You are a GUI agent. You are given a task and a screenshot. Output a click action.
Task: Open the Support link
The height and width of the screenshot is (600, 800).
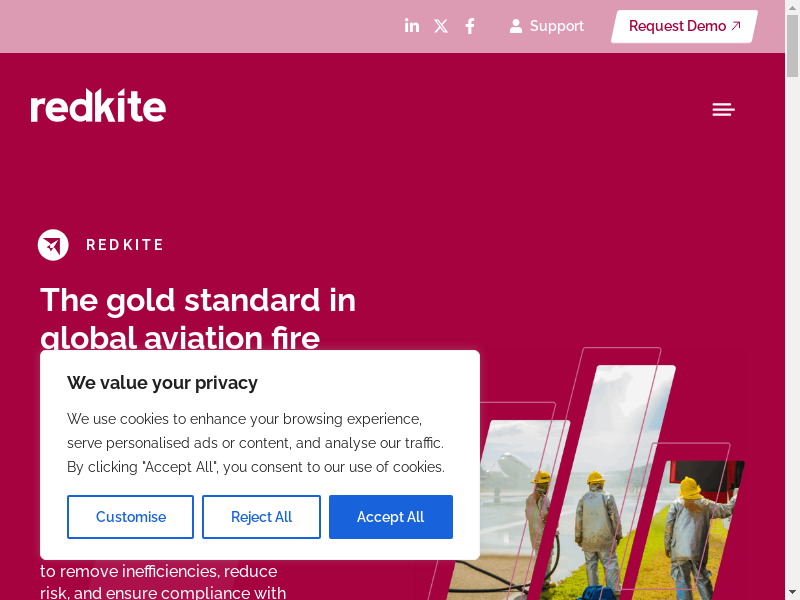(556, 26)
